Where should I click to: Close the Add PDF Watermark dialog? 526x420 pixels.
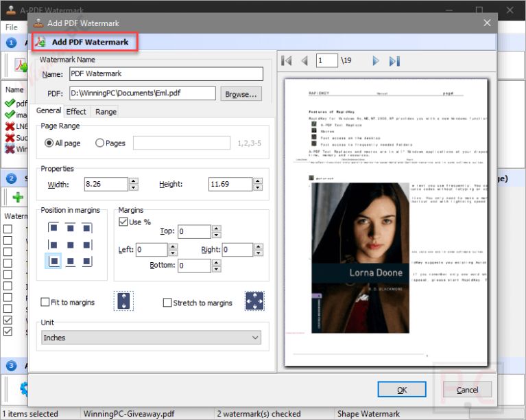point(487,23)
